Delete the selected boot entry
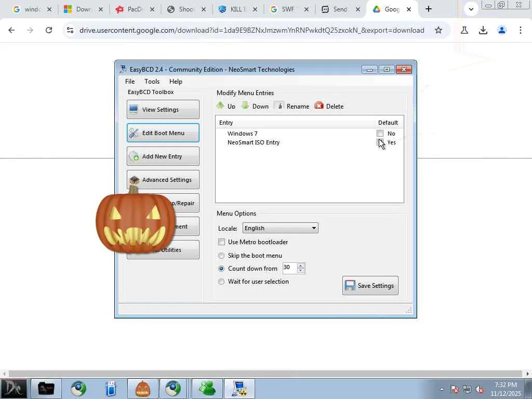This screenshot has height=399, width=532. pyautogui.click(x=329, y=106)
